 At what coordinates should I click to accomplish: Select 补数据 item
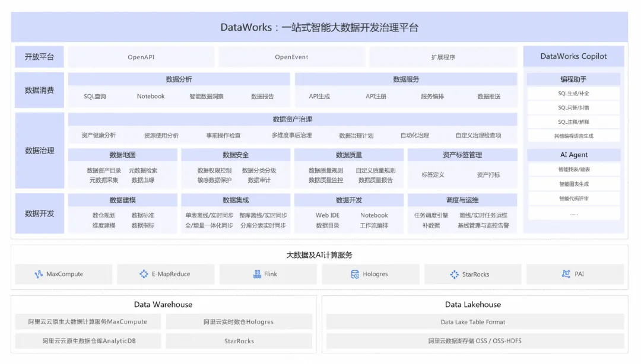pyautogui.click(x=431, y=225)
